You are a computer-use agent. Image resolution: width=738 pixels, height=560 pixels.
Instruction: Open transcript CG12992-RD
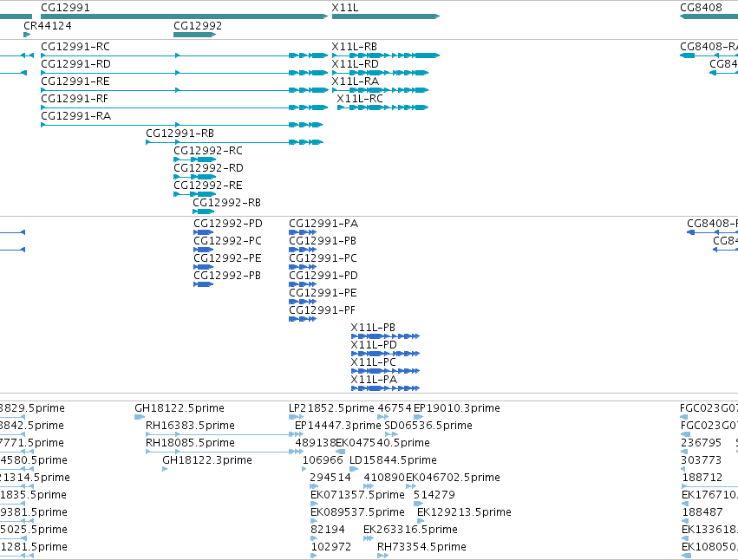[x=208, y=168]
